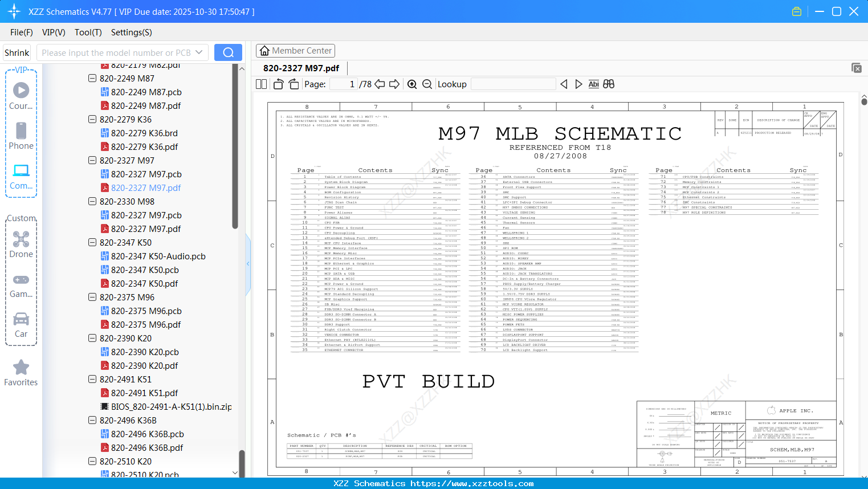This screenshot has width=868, height=489.
Task: Select the Computer category icon
Action: coord(21,176)
